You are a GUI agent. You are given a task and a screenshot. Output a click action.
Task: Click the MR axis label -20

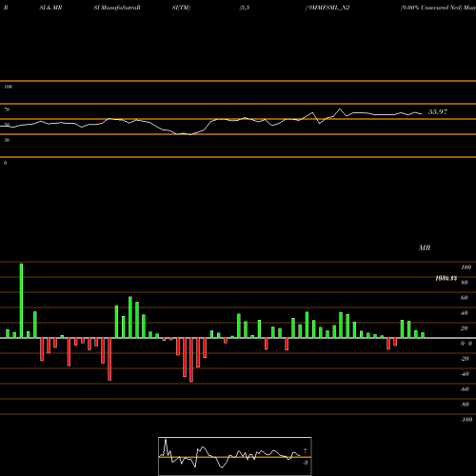tap(465, 359)
